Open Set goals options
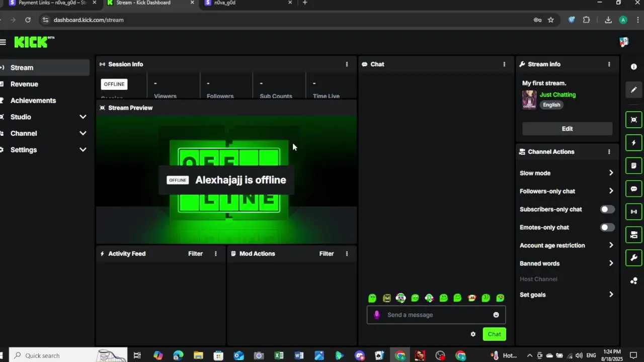 pos(567,295)
